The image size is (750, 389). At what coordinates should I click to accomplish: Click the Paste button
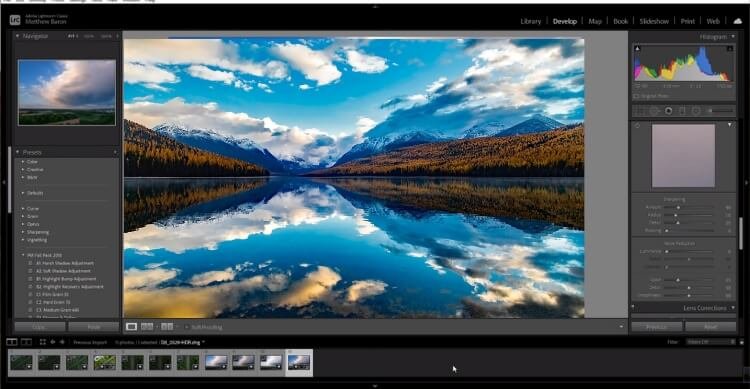point(93,327)
